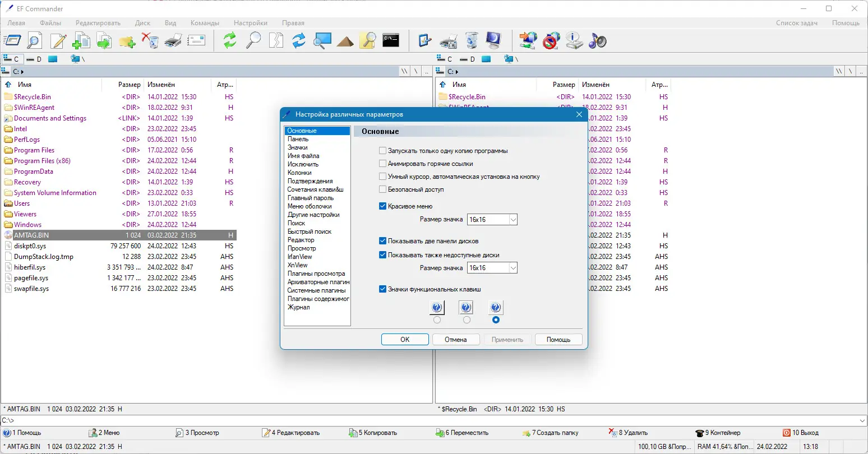This screenshot has height=454, width=868.
Task: Click the pyramid toolbar icon
Action: pyautogui.click(x=345, y=40)
